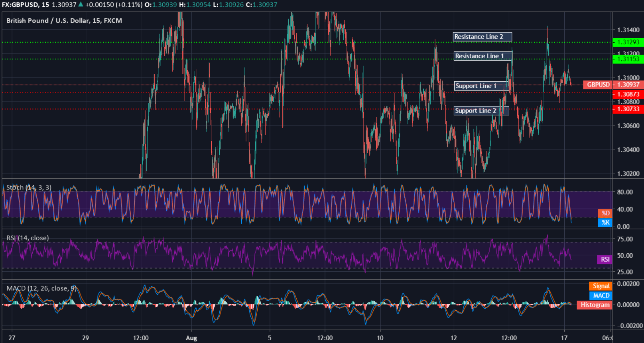644x343 pixels.
Task: Click the 1.30733 red price tag
Action: 628,109
